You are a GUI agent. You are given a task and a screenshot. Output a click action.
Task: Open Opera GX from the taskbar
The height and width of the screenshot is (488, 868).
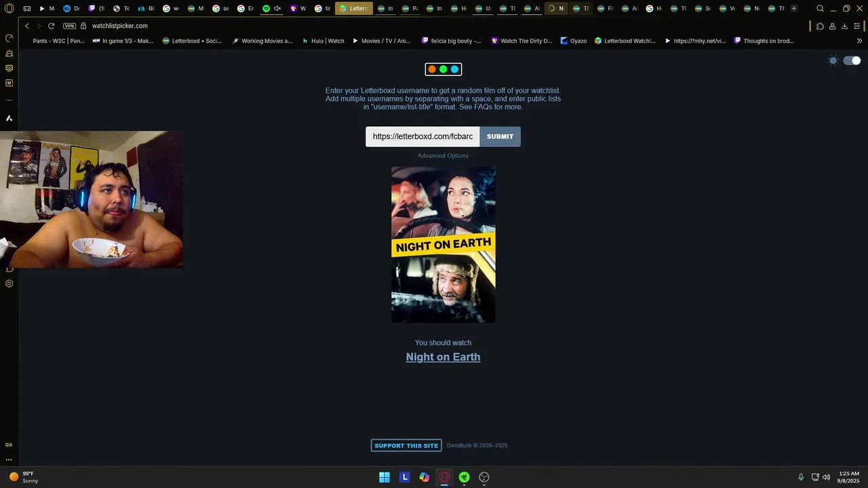tap(444, 477)
